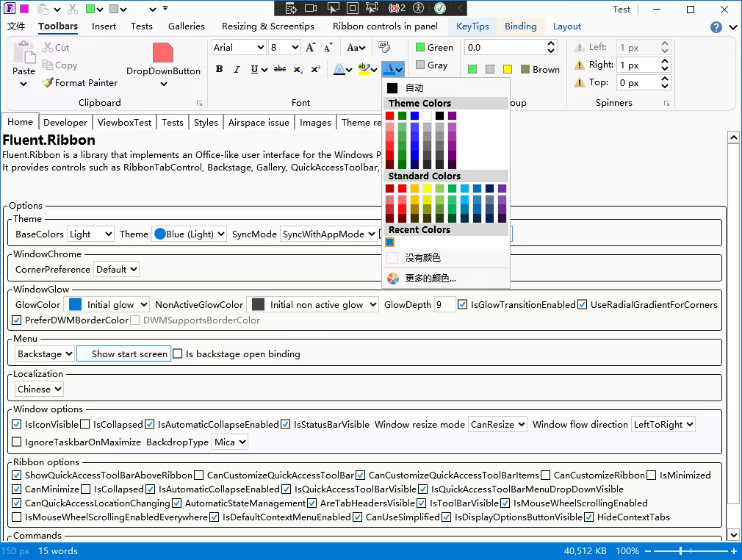Click the subscript icon
This screenshot has width=742, height=560.
coord(298,68)
